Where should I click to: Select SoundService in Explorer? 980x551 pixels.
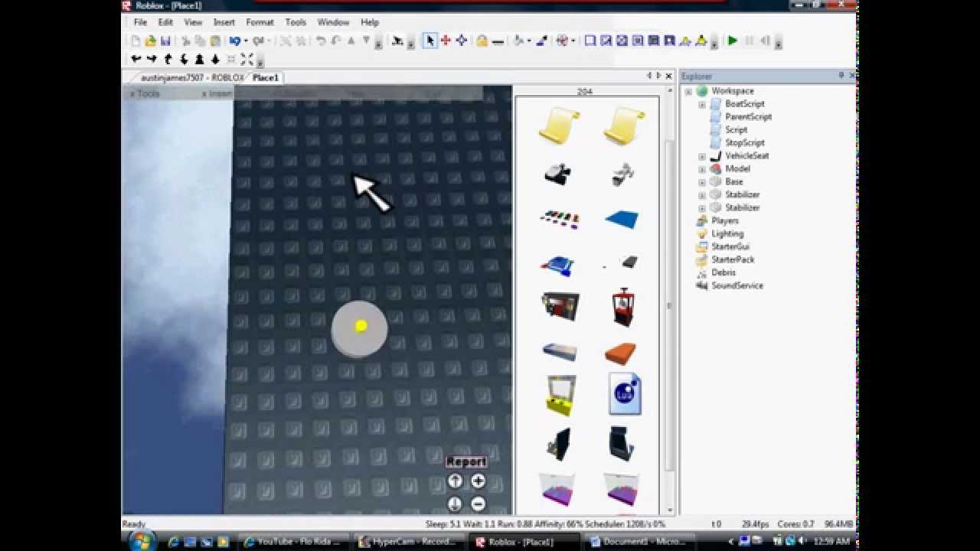coord(737,286)
